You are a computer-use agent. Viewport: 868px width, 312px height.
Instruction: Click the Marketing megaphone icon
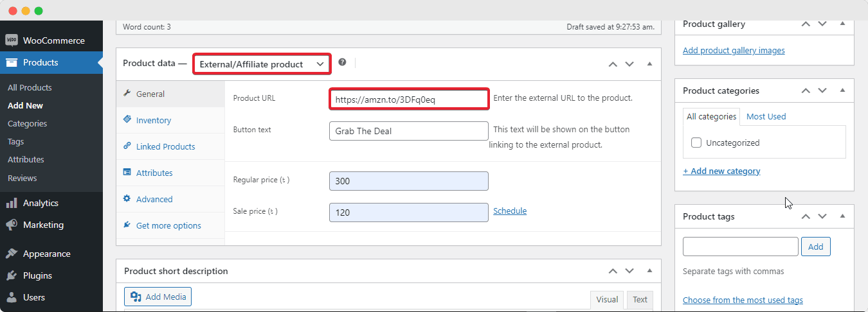click(x=12, y=225)
